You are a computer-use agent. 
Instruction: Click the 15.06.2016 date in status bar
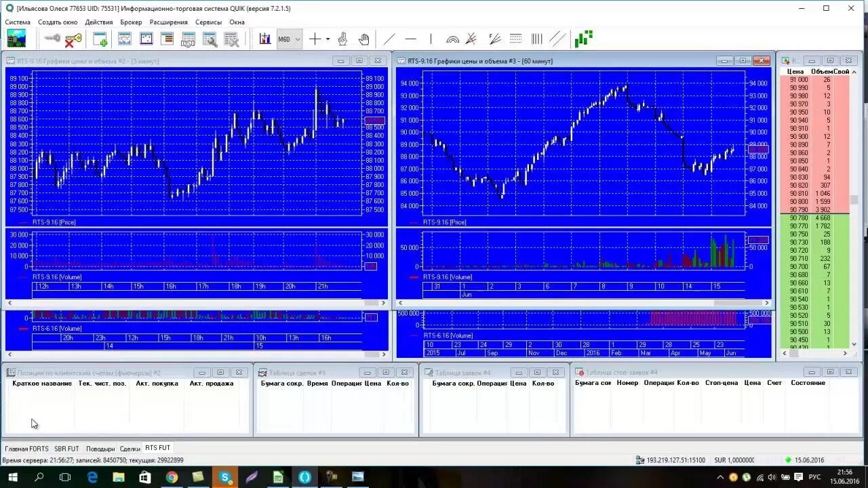[810, 460]
